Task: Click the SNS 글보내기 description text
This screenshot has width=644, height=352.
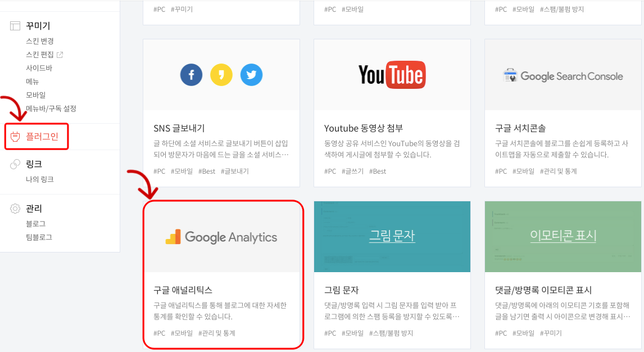Action: click(221, 149)
